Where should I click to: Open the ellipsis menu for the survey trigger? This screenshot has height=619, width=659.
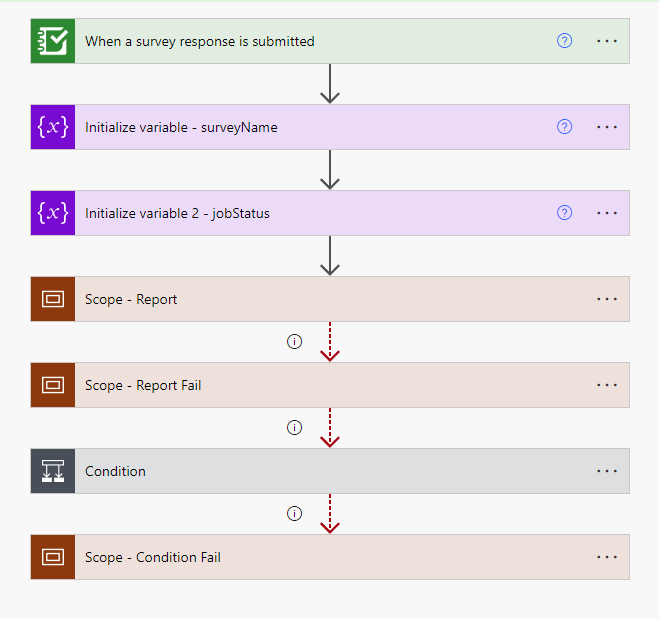point(606,41)
